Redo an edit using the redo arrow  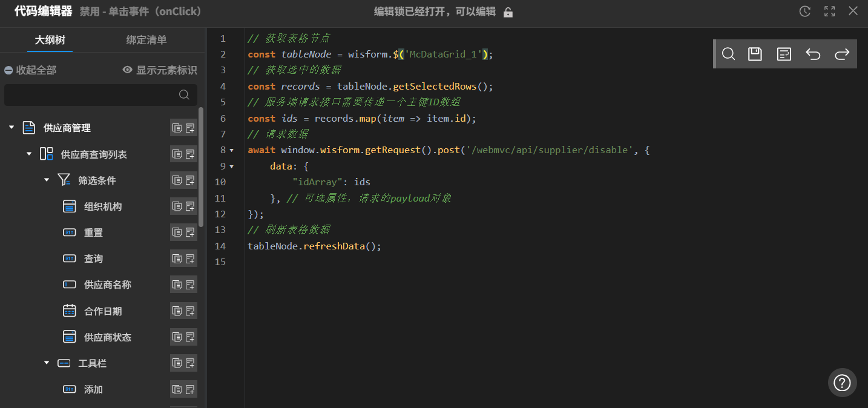pos(842,54)
